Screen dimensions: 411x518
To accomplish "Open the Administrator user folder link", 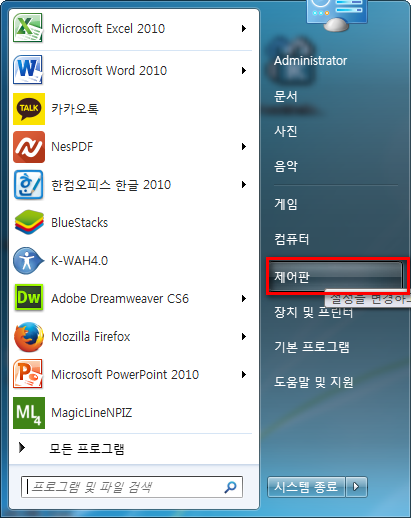I will pyautogui.click(x=310, y=61).
